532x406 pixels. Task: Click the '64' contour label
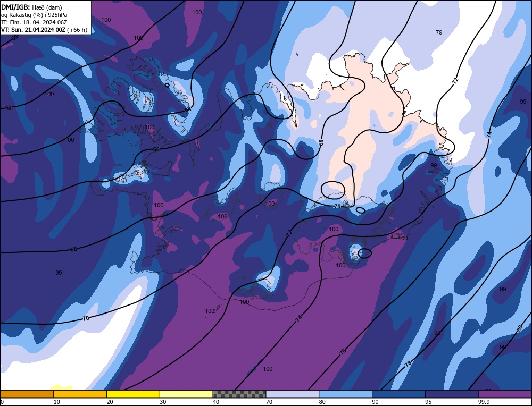[x=188, y=110]
